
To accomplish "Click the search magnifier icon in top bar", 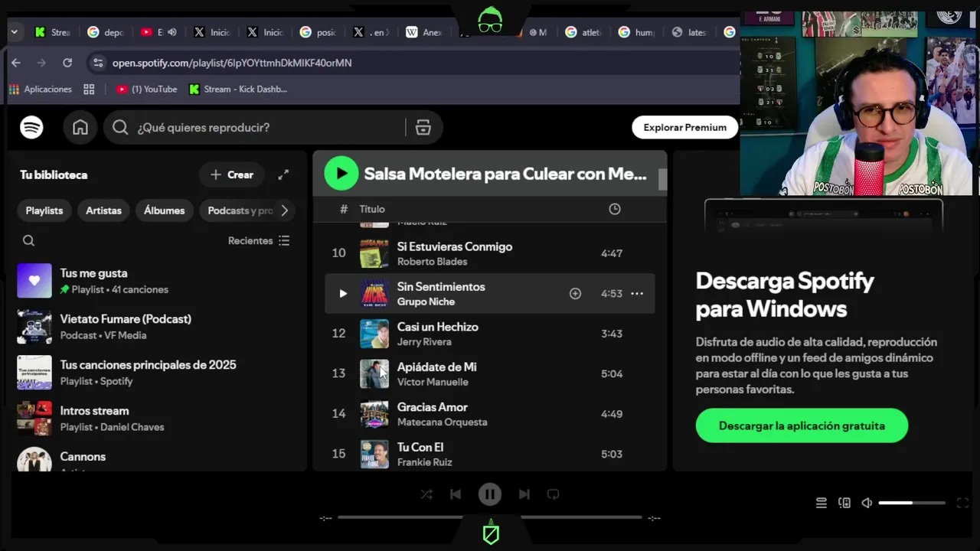I will click(120, 127).
